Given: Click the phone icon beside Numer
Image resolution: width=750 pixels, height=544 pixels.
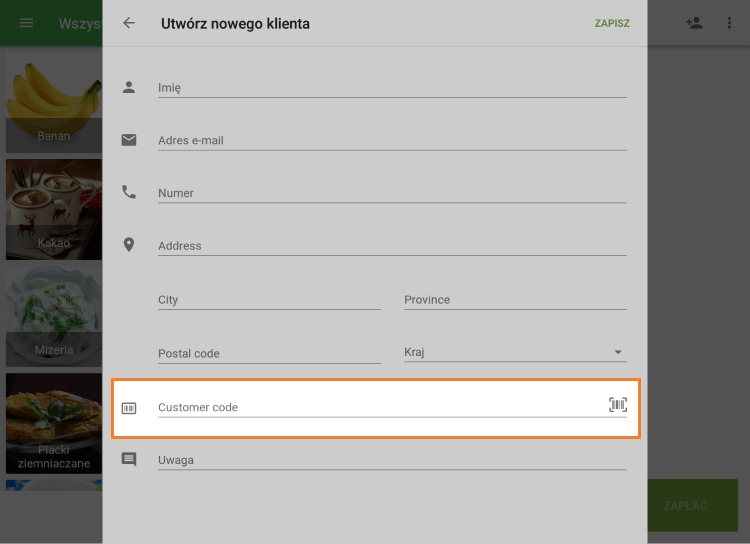Looking at the screenshot, I should tap(129, 192).
